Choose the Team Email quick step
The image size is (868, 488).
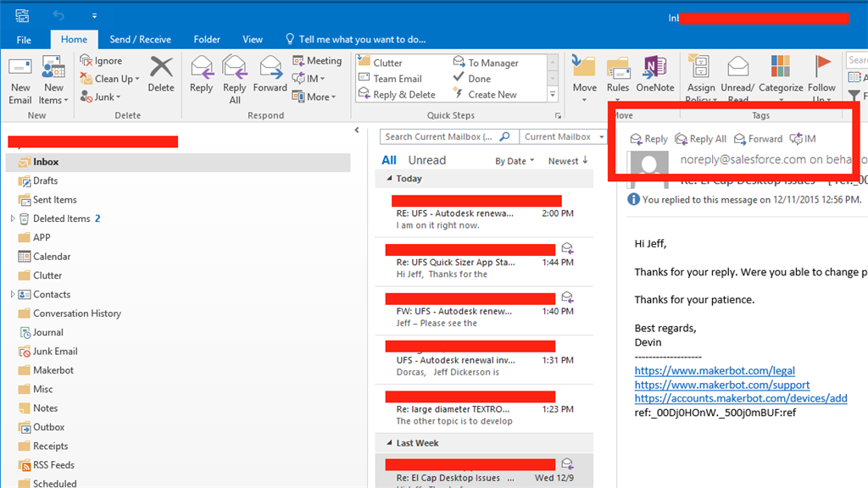coord(390,79)
